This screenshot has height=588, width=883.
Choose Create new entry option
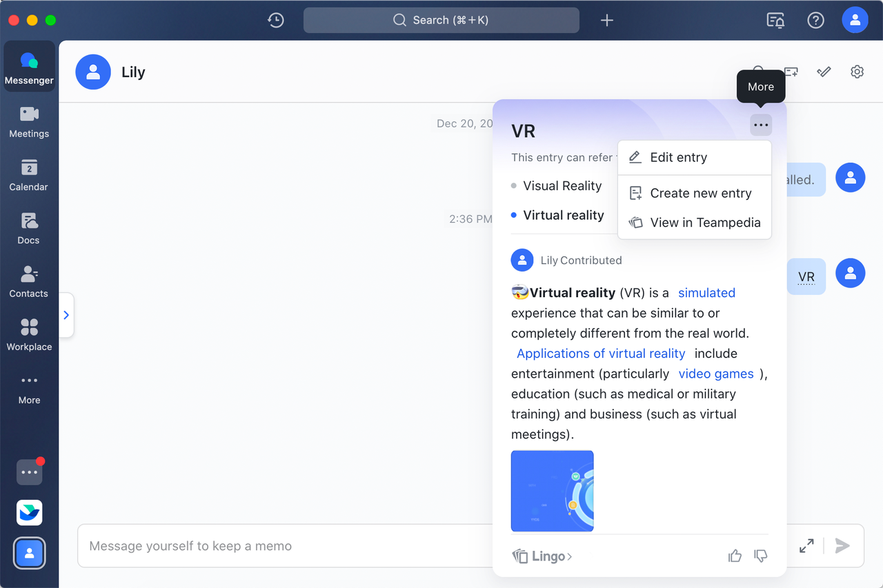coord(700,194)
